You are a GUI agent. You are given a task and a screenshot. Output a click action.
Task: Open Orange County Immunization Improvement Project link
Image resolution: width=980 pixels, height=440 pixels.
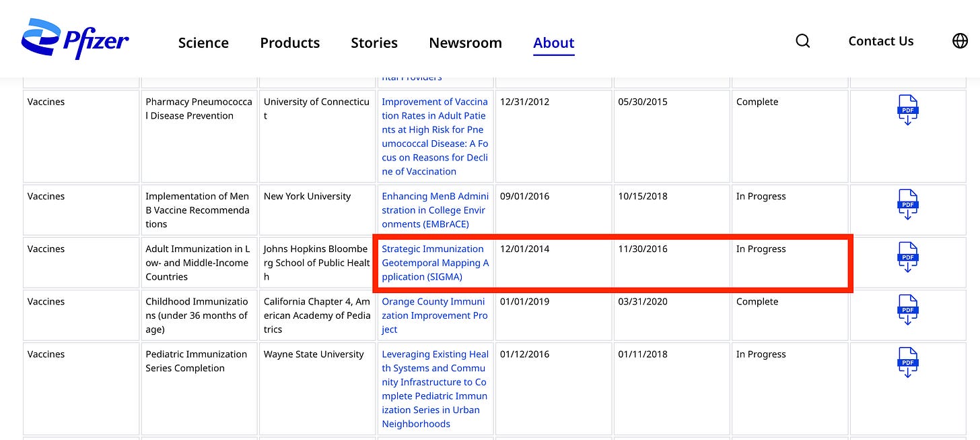(x=435, y=315)
